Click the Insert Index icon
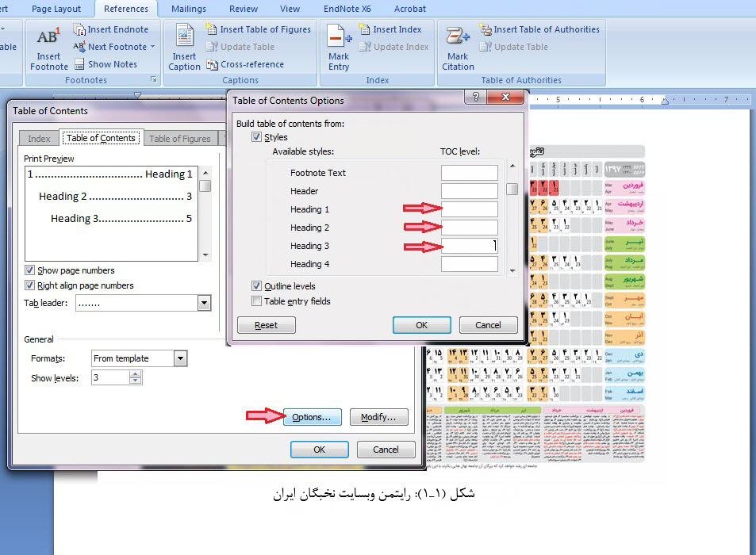 click(x=365, y=29)
